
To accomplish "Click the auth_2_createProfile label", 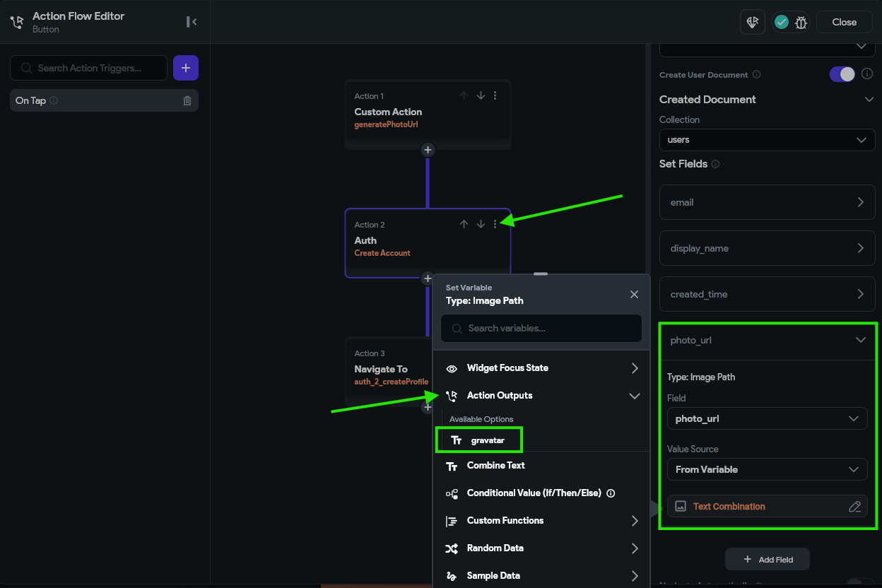I will click(x=391, y=382).
